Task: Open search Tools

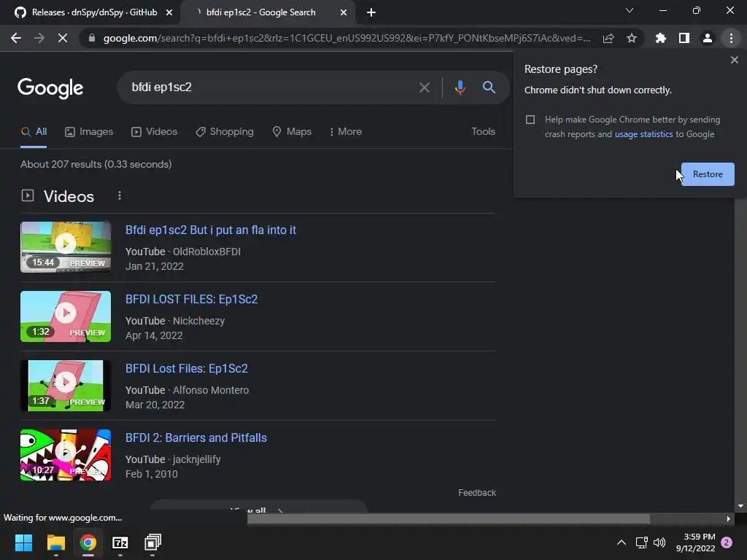Action: point(483,131)
